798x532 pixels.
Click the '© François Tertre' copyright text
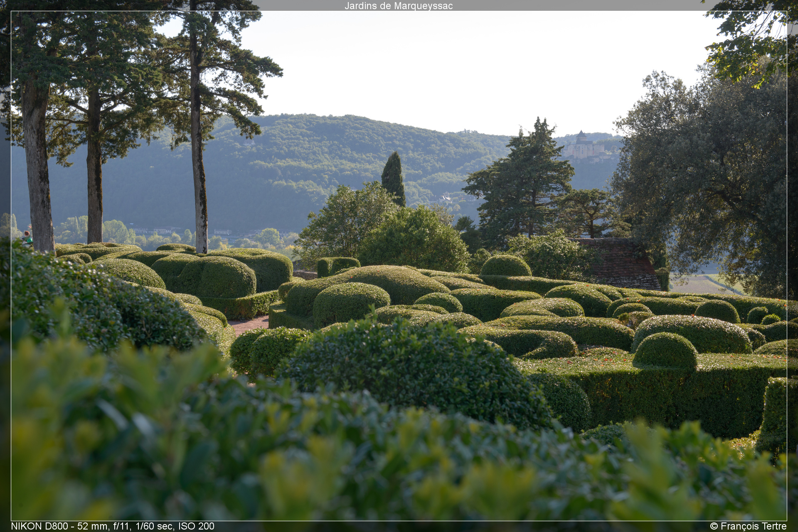(x=748, y=526)
